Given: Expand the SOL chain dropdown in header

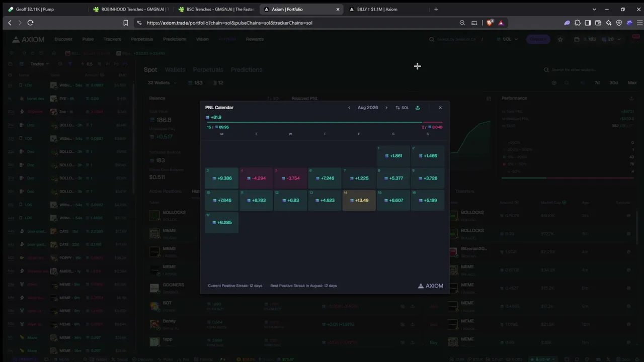Looking at the screenshot, I should (507, 39).
